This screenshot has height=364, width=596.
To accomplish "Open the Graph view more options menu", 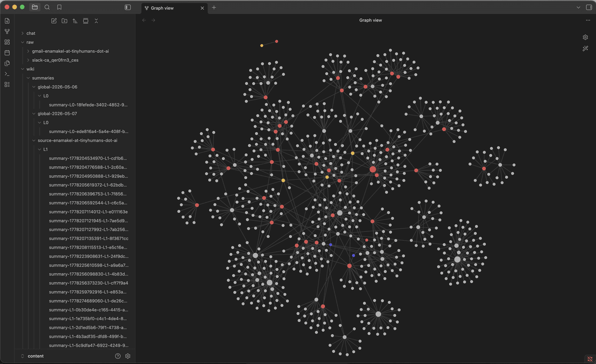I will [588, 20].
